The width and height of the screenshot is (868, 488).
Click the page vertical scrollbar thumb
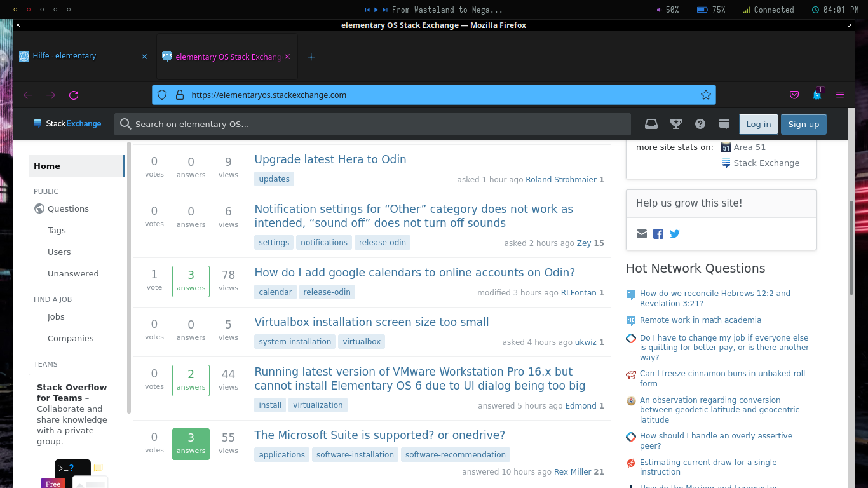tap(851, 248)
